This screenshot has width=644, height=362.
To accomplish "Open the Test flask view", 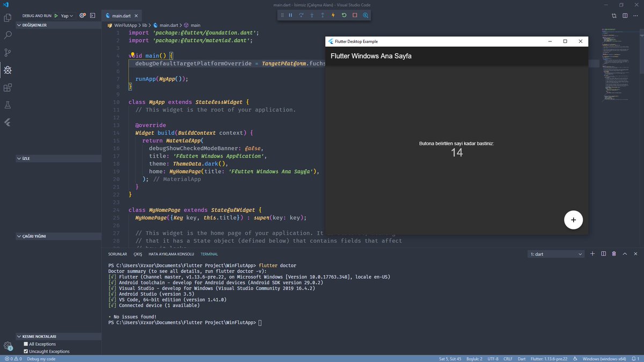I will pyautogui.click(x=8, y=105).
